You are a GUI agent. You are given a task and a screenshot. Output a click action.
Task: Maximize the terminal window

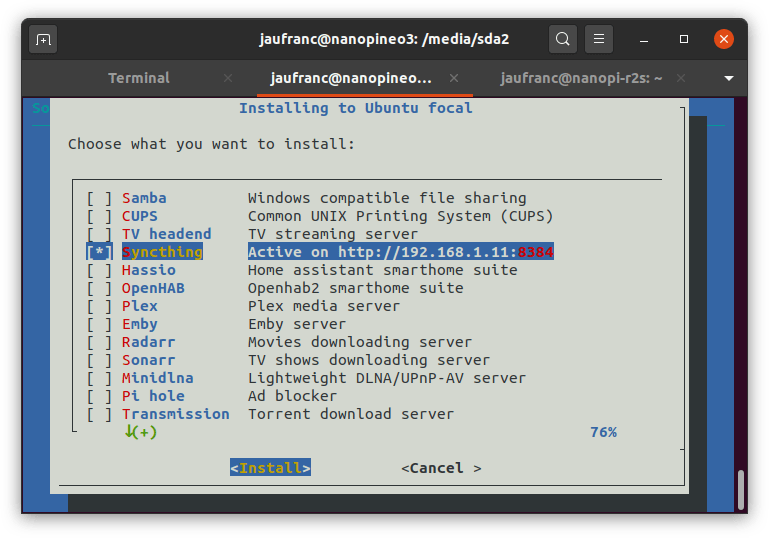[684, 39]
